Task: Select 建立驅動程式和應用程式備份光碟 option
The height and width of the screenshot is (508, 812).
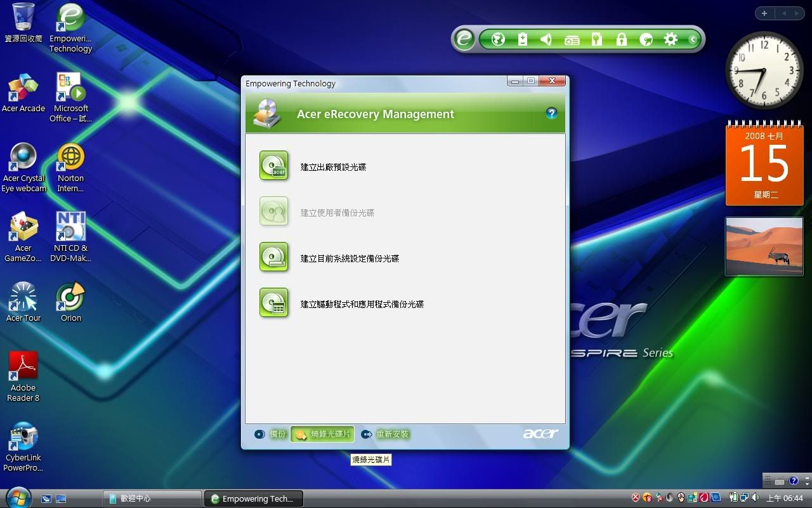Action: [362, 304]
